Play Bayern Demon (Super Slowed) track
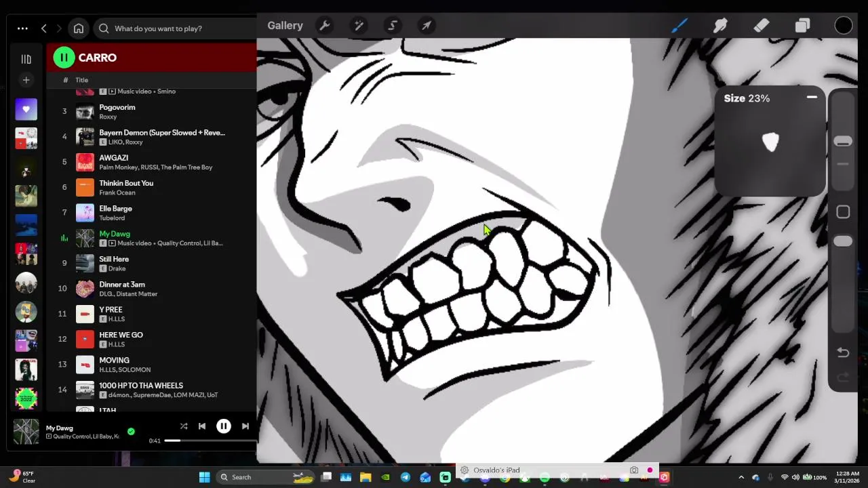868x488 pixels. point(152,137)
